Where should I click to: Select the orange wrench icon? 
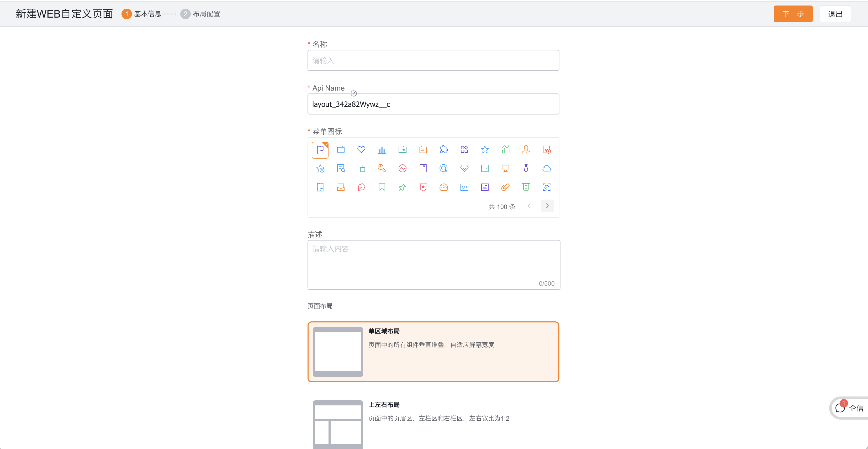(x=382, y=169)
